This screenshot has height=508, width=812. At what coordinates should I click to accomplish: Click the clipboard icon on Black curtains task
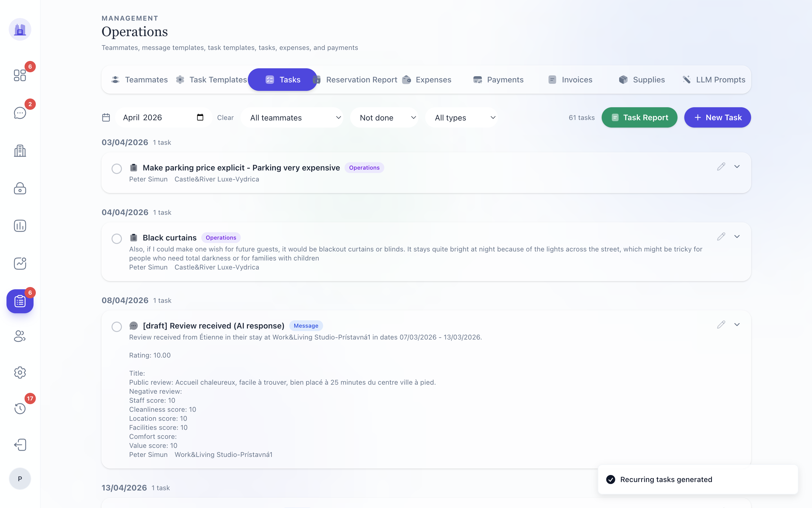134,238
